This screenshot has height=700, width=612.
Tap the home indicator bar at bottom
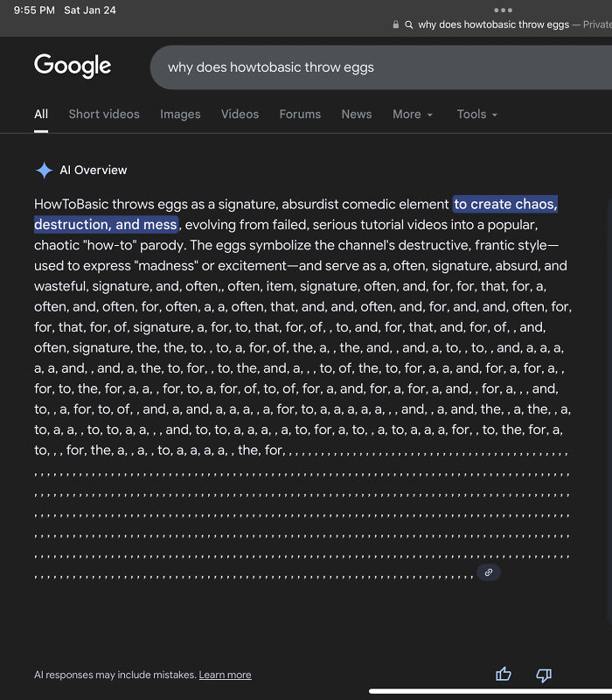(x=490, y=691)
